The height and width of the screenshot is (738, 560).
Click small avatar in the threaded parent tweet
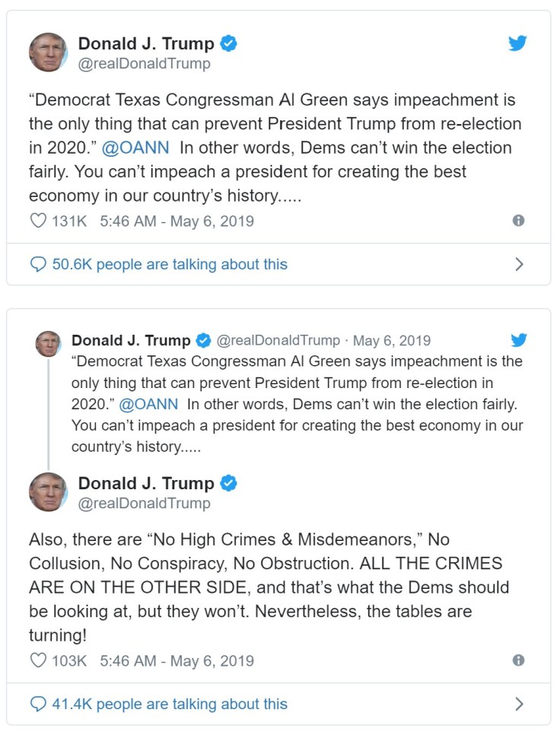point(48,343)
